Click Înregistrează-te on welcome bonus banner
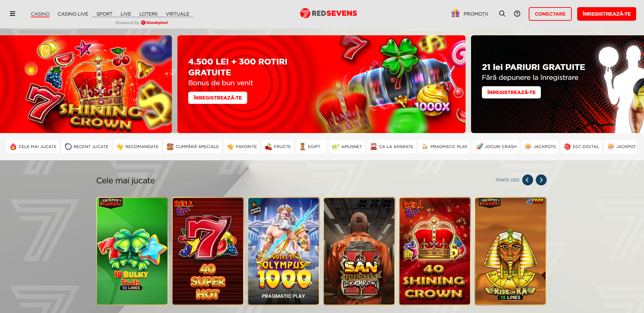644x313 pixels. pyautogui.click(x=218, y=98)
